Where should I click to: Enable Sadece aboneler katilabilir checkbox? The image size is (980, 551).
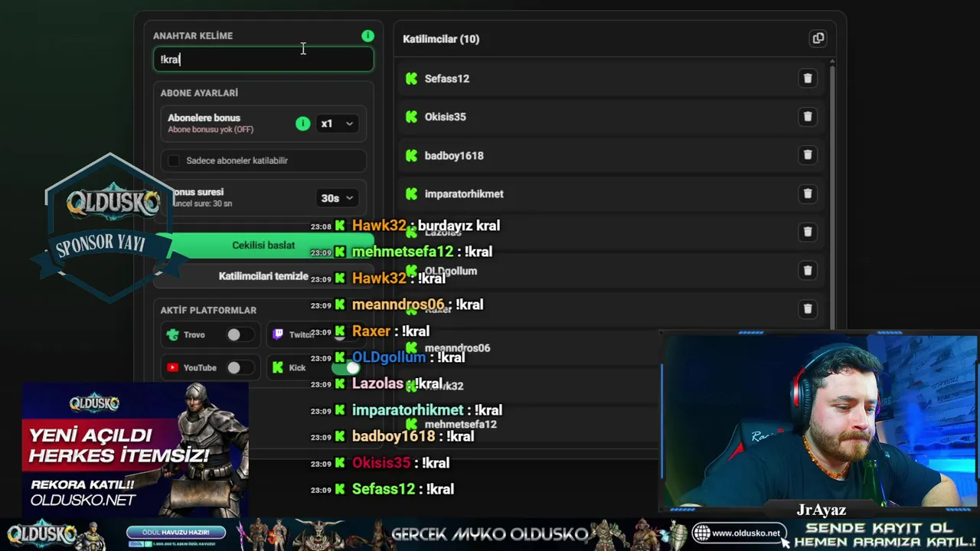tap(174, 161)
